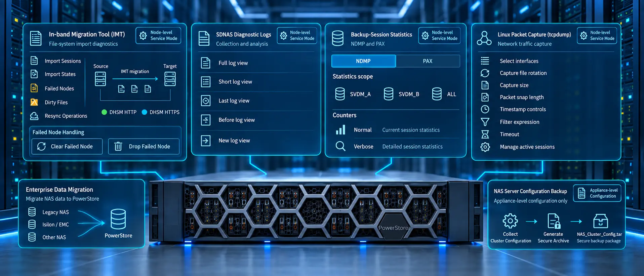The width and height of the screenshot is (644, 276).
Task: Click the Linux Packet Capture network icon
Action: pyautogui.click(x=484, y=38)
